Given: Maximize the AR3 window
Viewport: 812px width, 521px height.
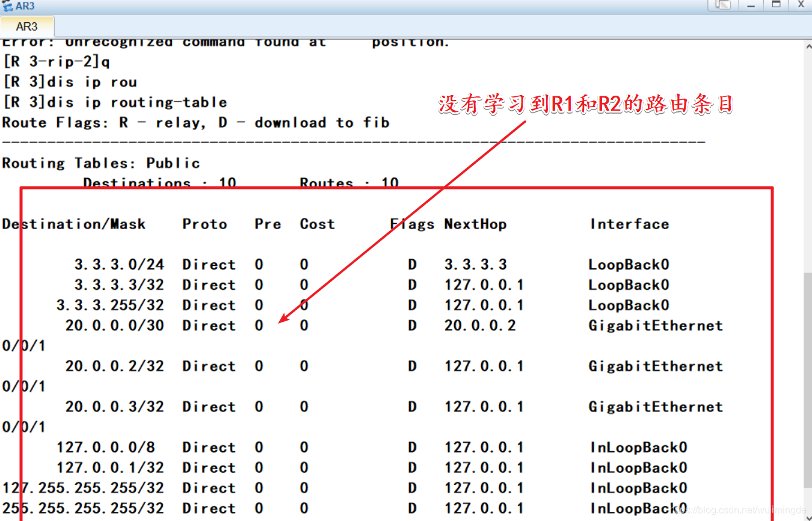Looking at the screenshot, I should [776, 5].
